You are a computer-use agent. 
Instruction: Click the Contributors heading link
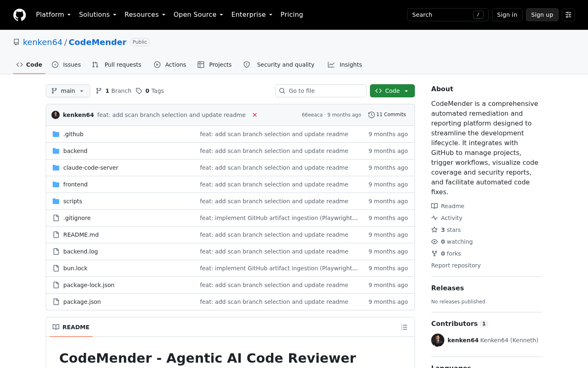click(x=459, y=324)
